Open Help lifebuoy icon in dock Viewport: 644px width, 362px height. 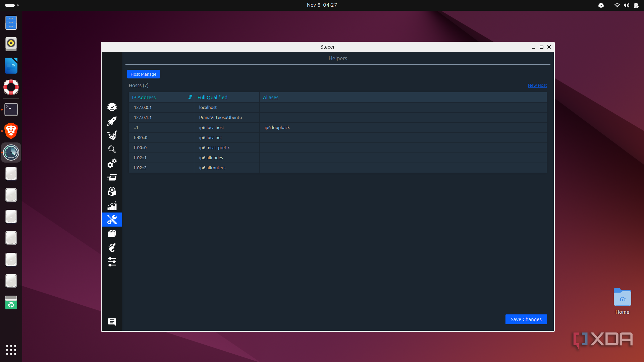point(11,87)
